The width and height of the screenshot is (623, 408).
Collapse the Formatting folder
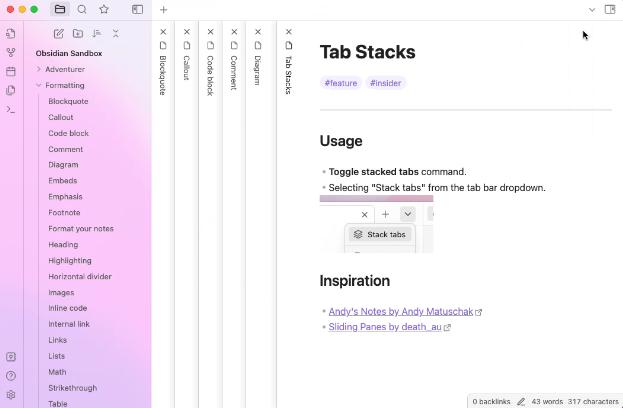coord(39,85)
